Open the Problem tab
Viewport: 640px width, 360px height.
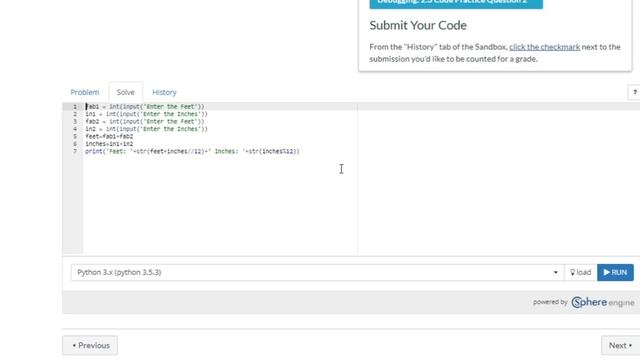point(84,92)
